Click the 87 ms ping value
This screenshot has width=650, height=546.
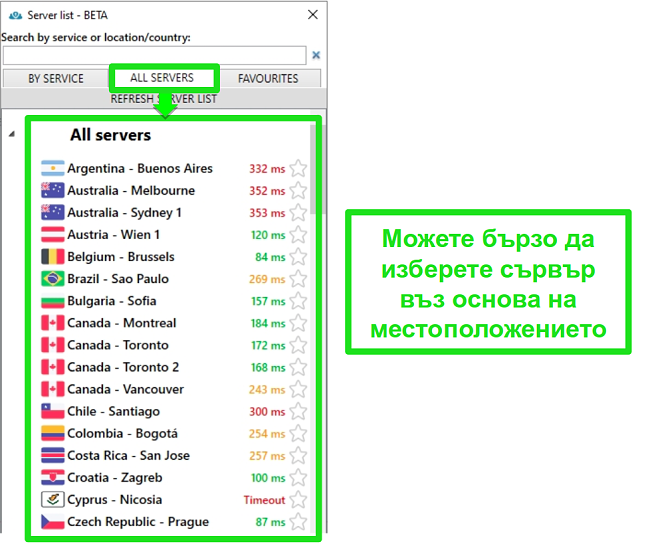pyautogui.click(x=270, y=522)
